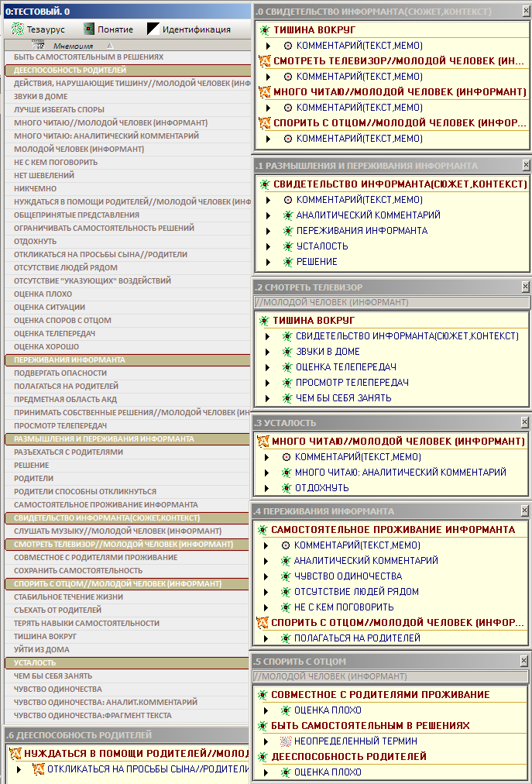532x784 pixels.
Task: Click green icon beside ЧУВСТВО ОДИНОЧЕСТВА in panel .4
Action: pos(286,576)
